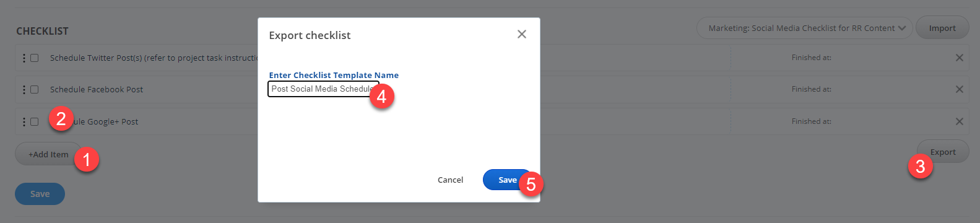Remove the Schedule Twitter Post item
The width and height of the screenshot is (980, 223).
point(959,58)
